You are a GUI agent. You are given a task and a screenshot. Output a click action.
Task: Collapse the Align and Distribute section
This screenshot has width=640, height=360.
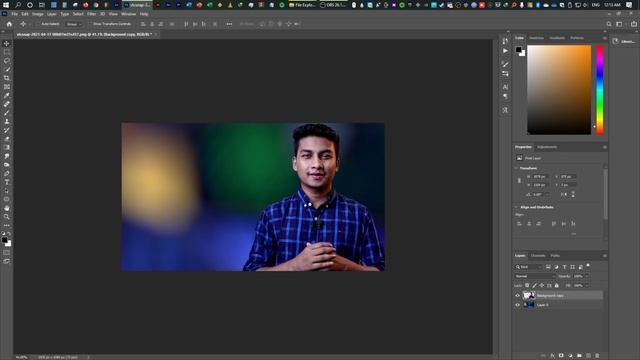pos(516,207)
